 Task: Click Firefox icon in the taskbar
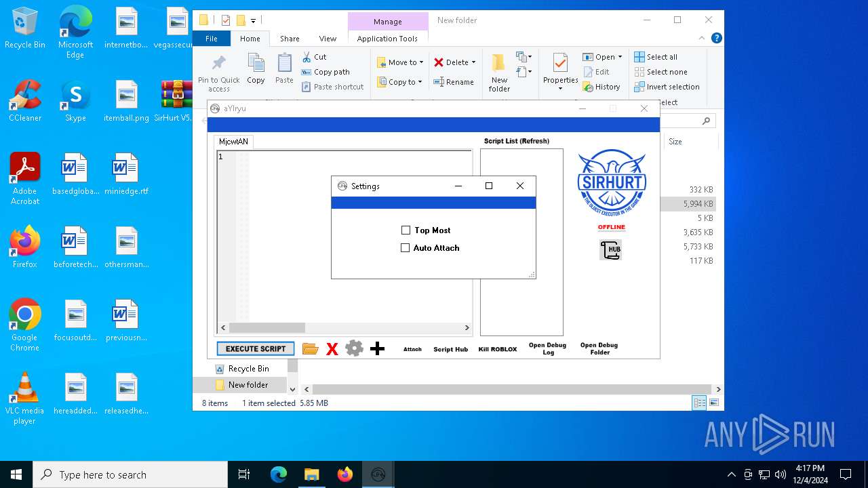click(345, 474)
